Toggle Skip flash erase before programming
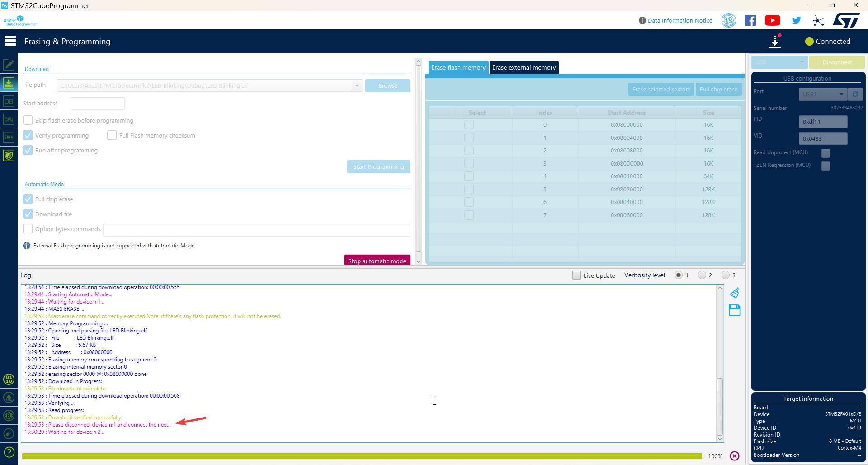Viewport: 868px width, 465px height. point(28,120)
